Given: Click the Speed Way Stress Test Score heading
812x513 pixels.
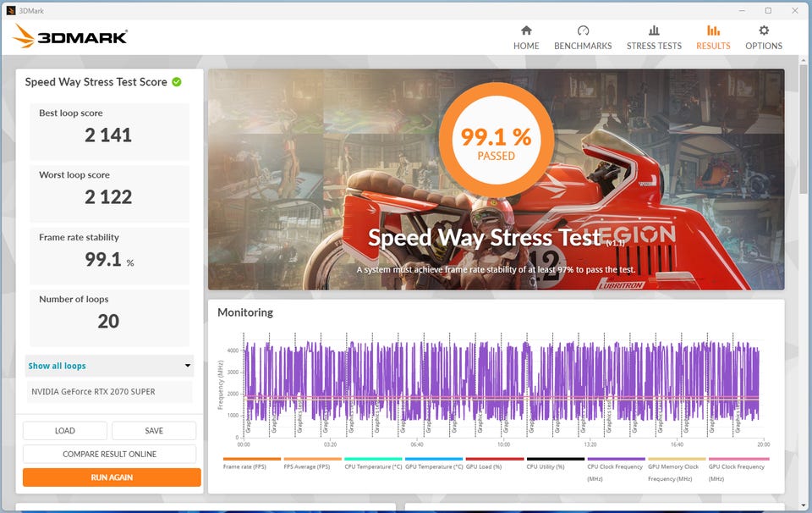Looking at the screenshot, I should click(96, 82).
